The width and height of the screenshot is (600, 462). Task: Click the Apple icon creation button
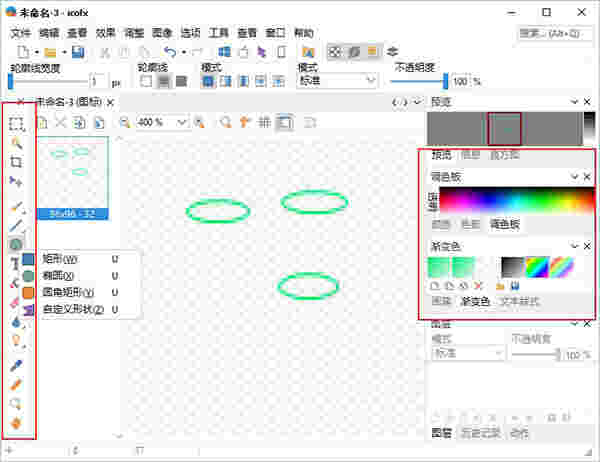(x=244, y=52)
